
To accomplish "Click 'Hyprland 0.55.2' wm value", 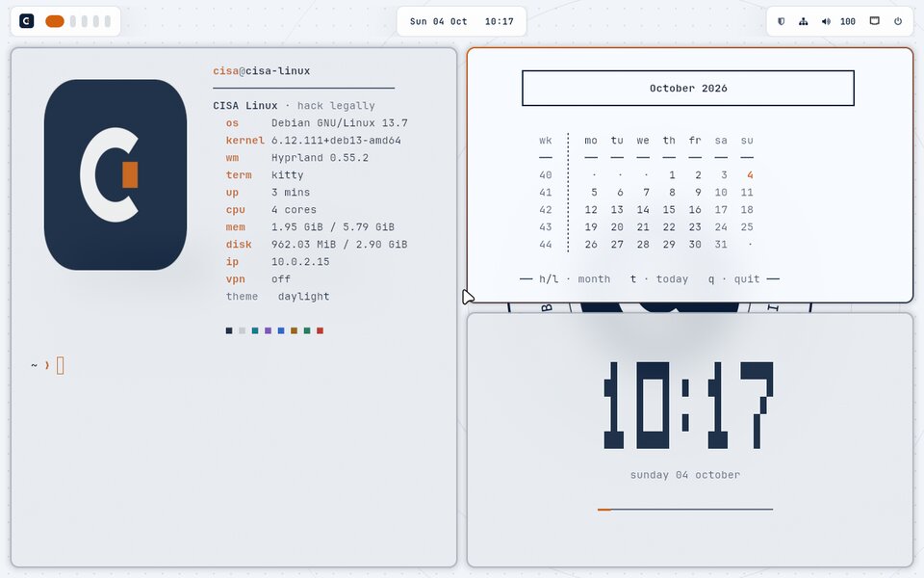I will pyautogui.click(x=320, y=157).
